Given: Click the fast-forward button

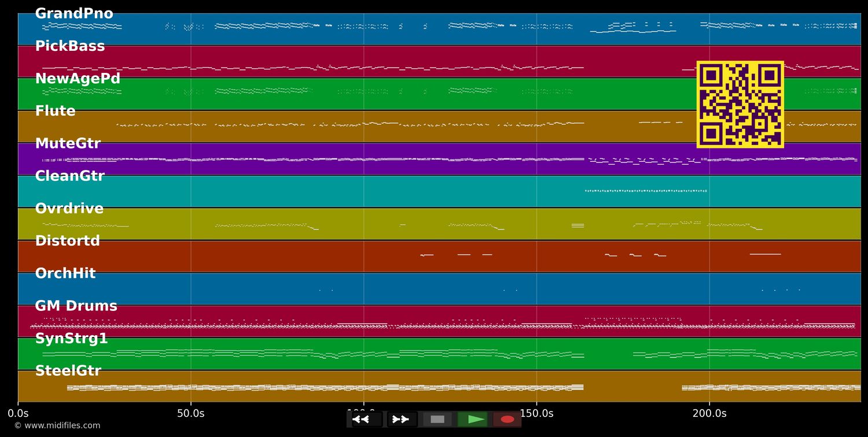Looking at the screenshot, I should [401, 419].
